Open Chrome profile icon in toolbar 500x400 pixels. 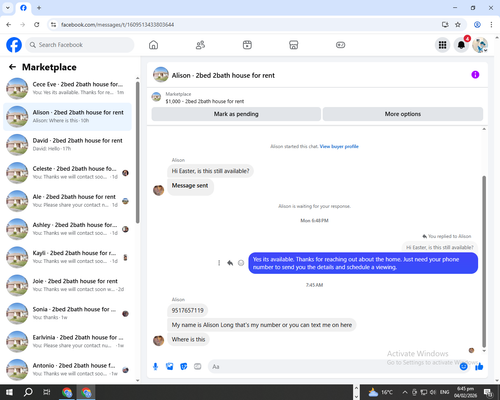tap(477, 24)
